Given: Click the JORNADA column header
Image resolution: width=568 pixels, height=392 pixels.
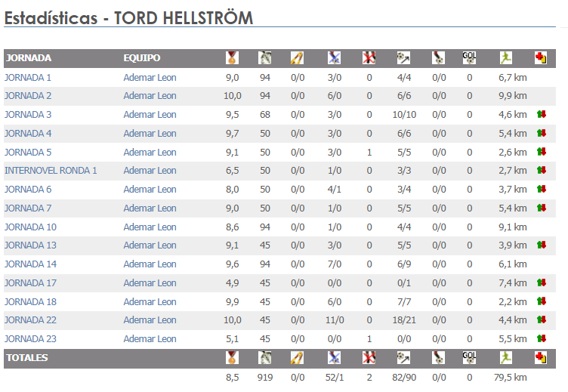Looking at the screenshot, I should tap(28, 58).
